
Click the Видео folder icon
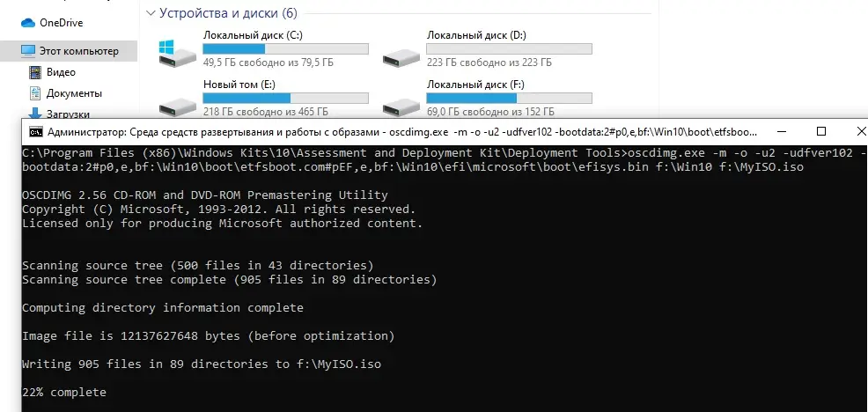[35, 72]
